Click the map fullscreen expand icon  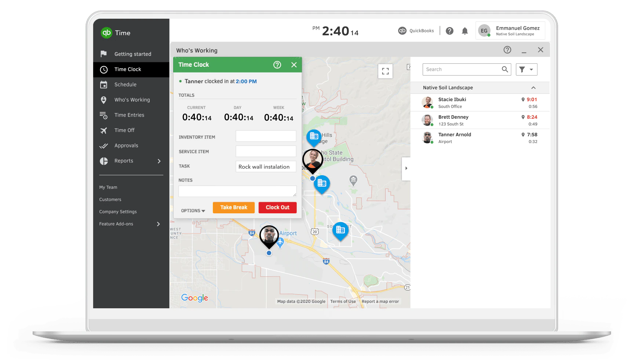(x=385, y=71)
